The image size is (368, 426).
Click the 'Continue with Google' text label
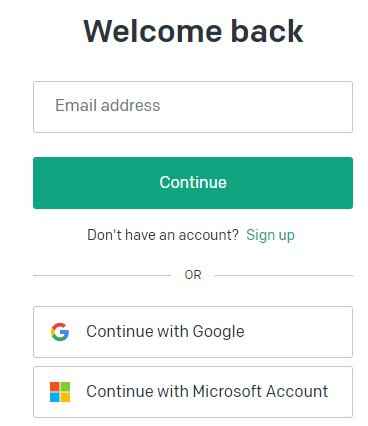165,332
